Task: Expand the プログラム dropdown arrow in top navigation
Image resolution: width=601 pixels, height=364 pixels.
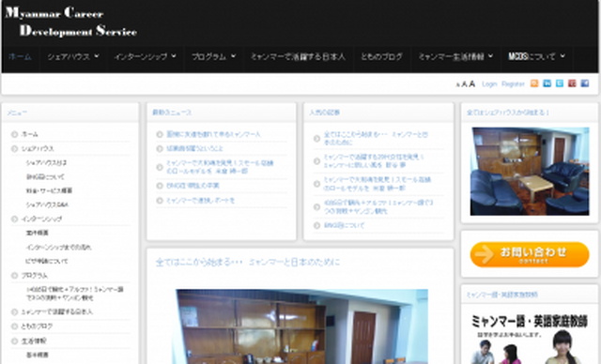Action: (234, 56)
